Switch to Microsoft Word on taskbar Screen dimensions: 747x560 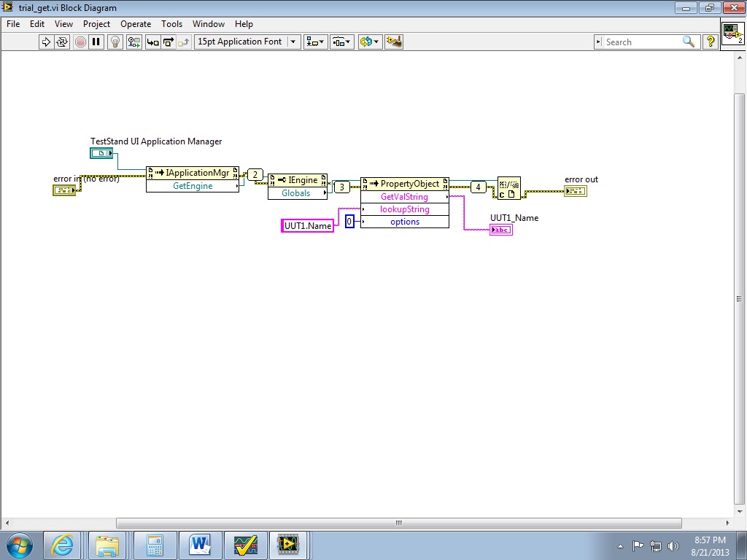200,545
